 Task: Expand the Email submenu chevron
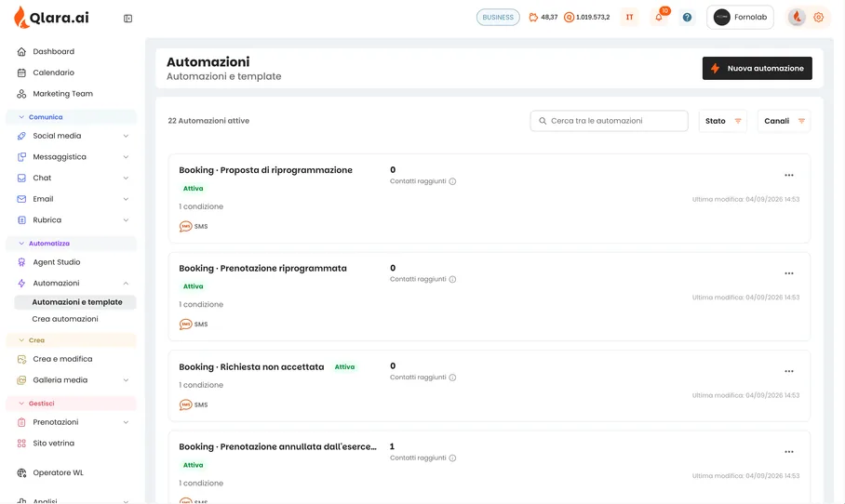(126, 199)
